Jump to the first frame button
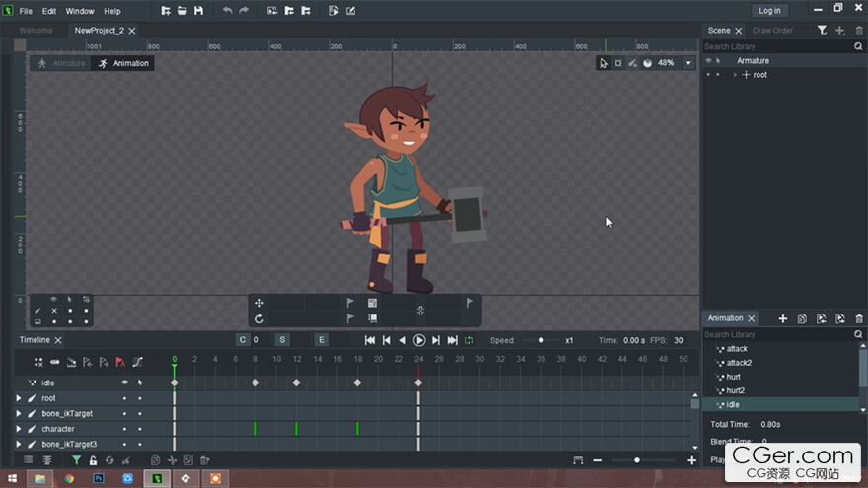Image resolution: width=868 pixels, height=488 pixels. point(370,340)
